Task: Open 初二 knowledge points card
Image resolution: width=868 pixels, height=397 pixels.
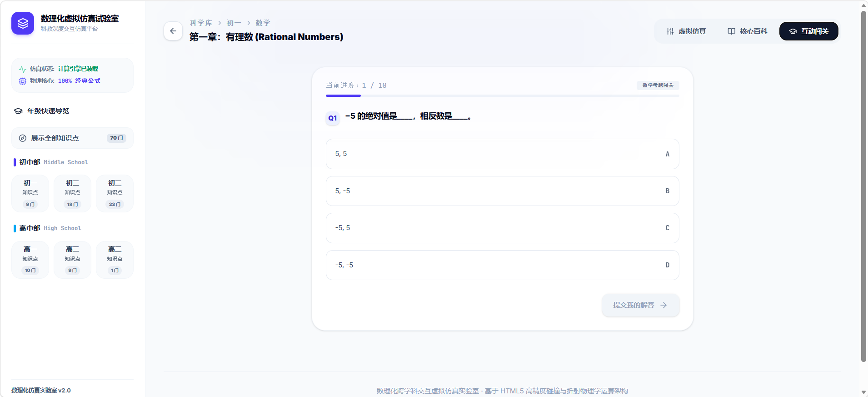Action: click(x=73, y=193)
